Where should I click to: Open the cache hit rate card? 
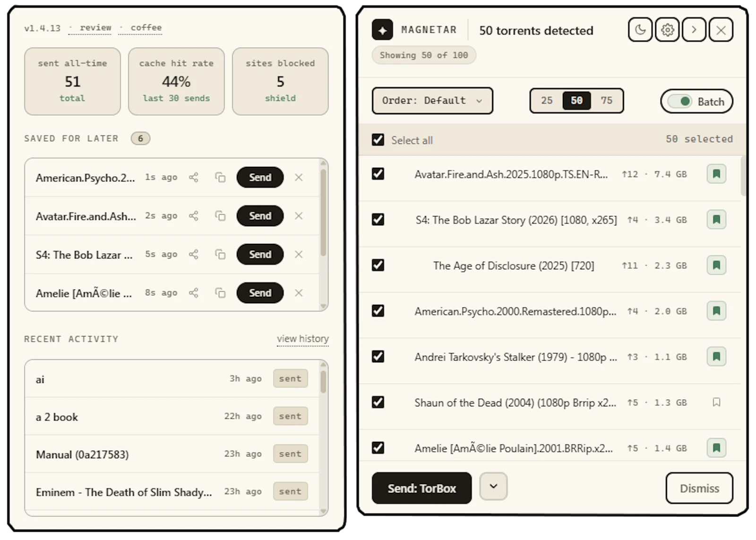tap(176, 81)
